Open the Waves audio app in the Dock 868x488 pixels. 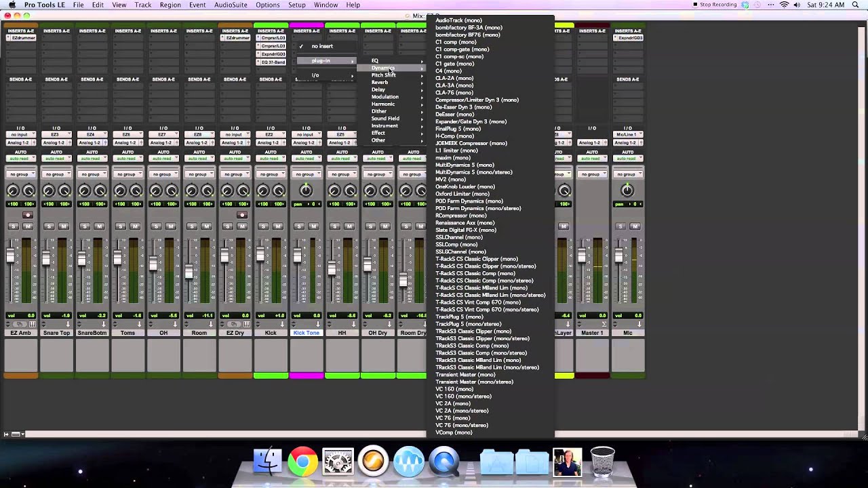point(408,462)
